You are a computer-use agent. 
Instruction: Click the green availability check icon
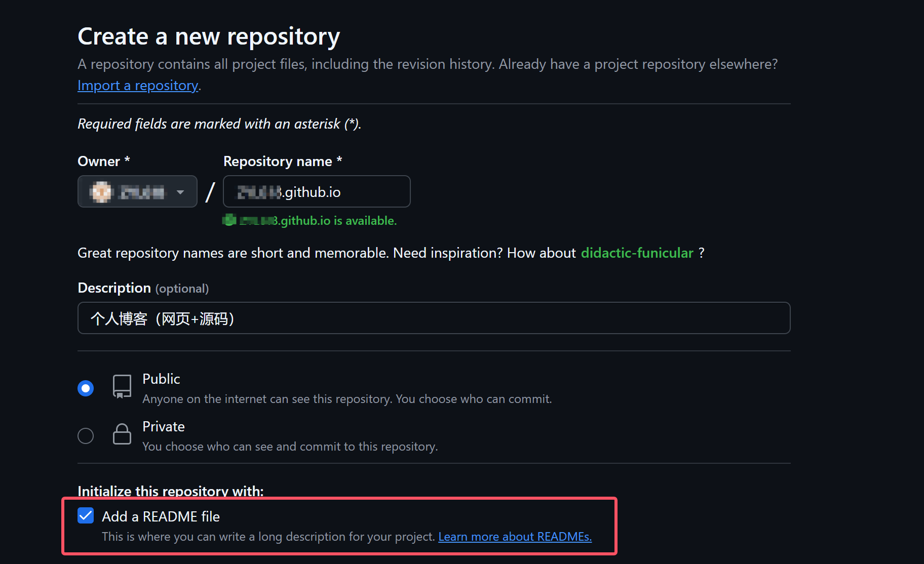point(229,220)
